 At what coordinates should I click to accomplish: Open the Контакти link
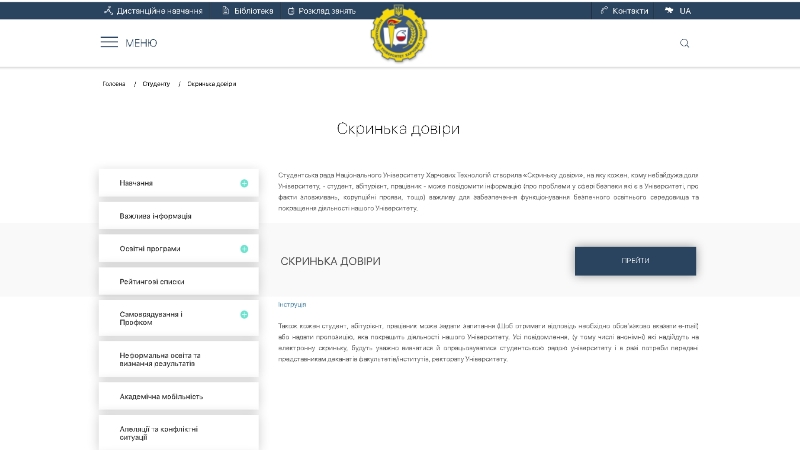coord(630,11)
